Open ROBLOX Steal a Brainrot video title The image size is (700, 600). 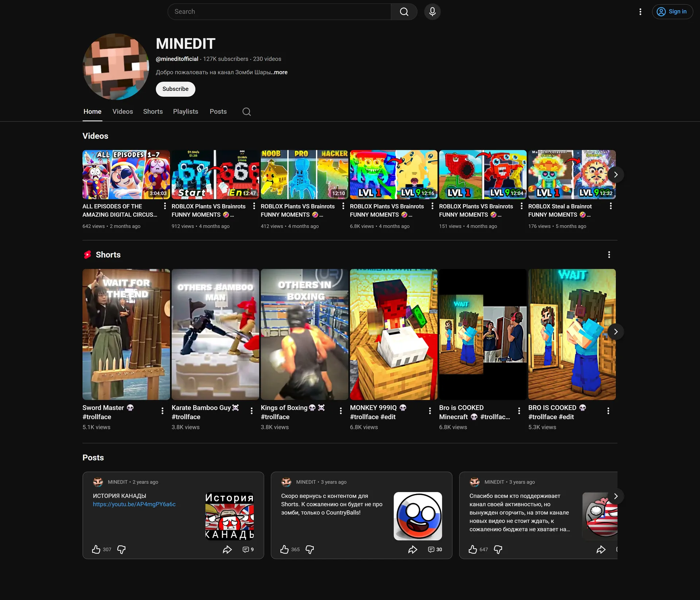click(560, 210)
